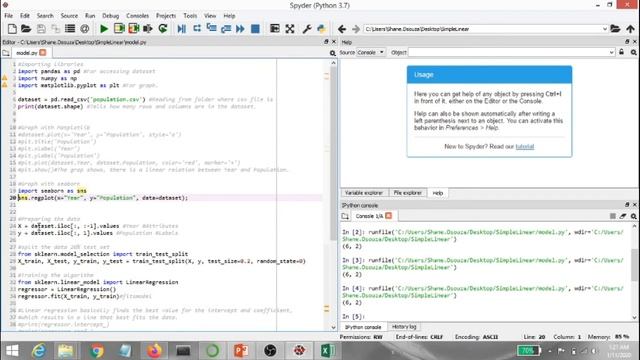Run selection or current line icon
The width and height of the screenshot is (640, 360).
click(x=148, y=29)
